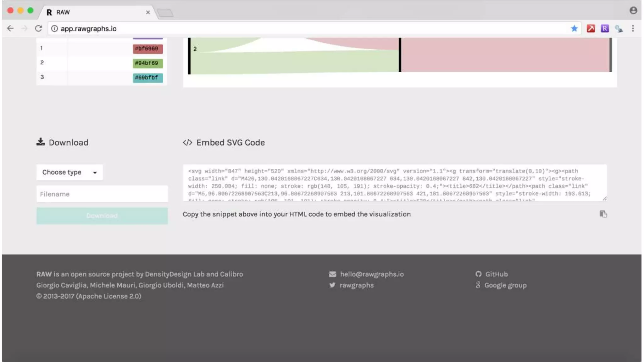The width and height of the screenshot is (644, 362).
Task: Open the Google group footer link
Action: [505, 285]
